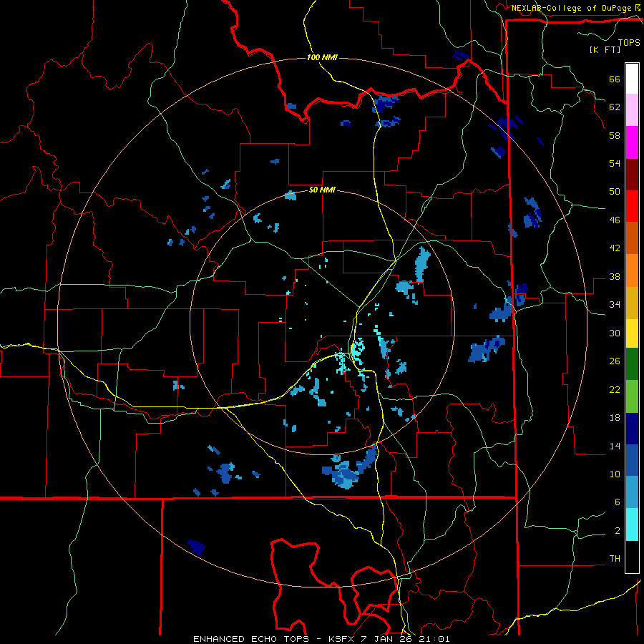Click the "50 NMI" range ring label
The image size is (644, 644).
tap(322, 190)
